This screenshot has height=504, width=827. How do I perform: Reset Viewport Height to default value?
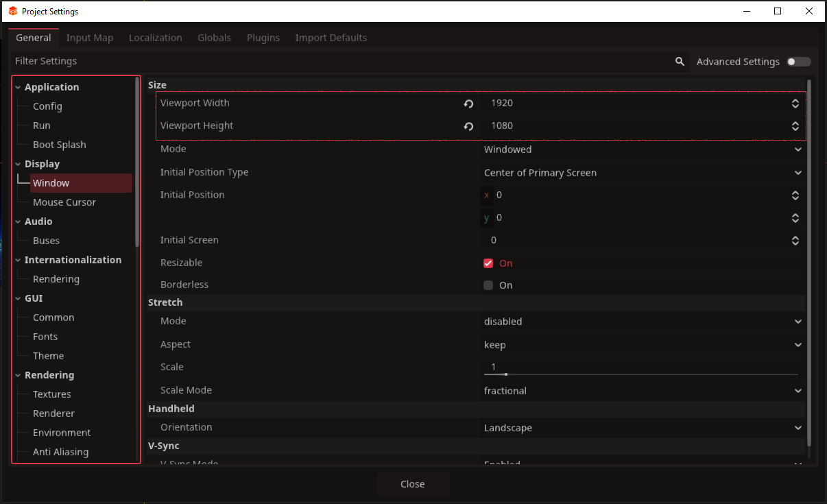tap(468, 126)
